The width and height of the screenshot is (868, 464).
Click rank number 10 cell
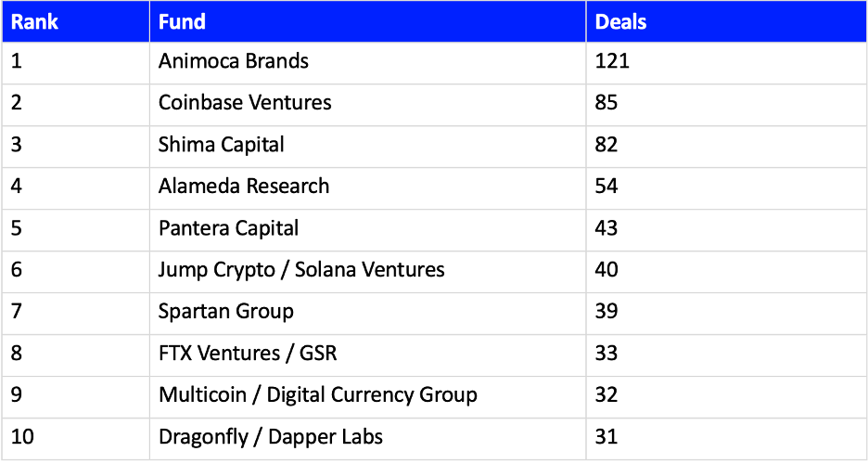coord(76,439)
